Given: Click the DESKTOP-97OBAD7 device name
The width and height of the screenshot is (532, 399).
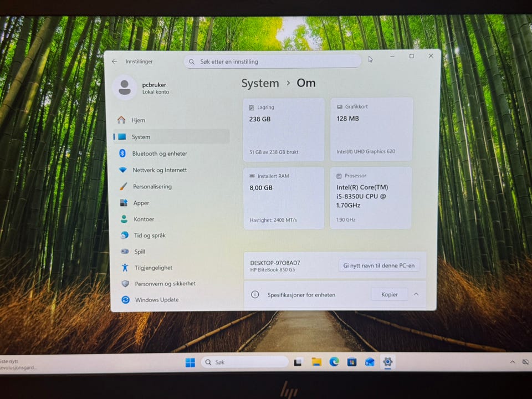Looking at the screenshot, I should (275, 263).
